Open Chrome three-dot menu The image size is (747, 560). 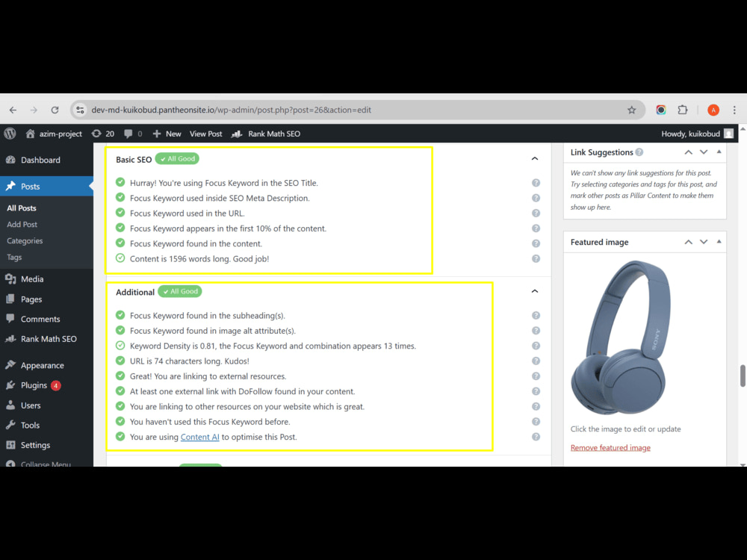click(x=734, y=110)
